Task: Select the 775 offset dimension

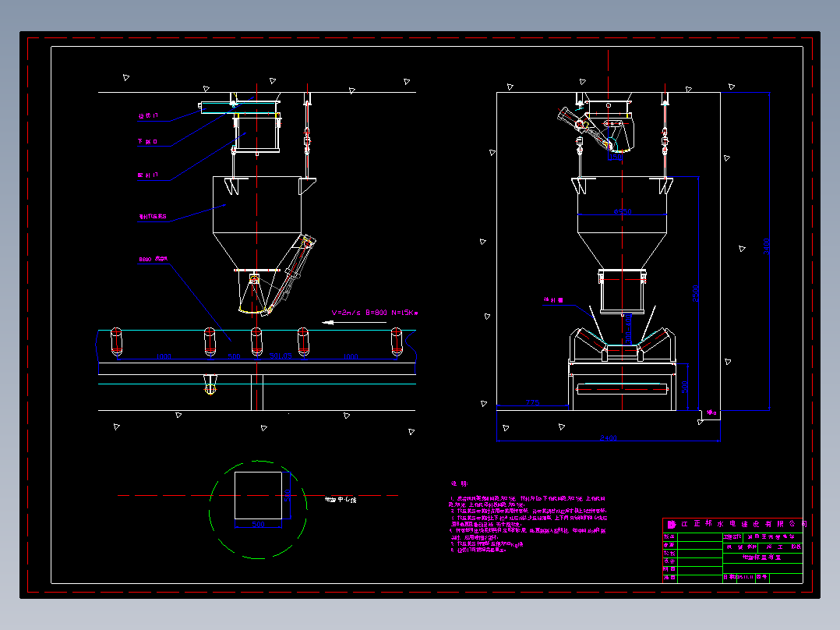Action: click(532, 402)
